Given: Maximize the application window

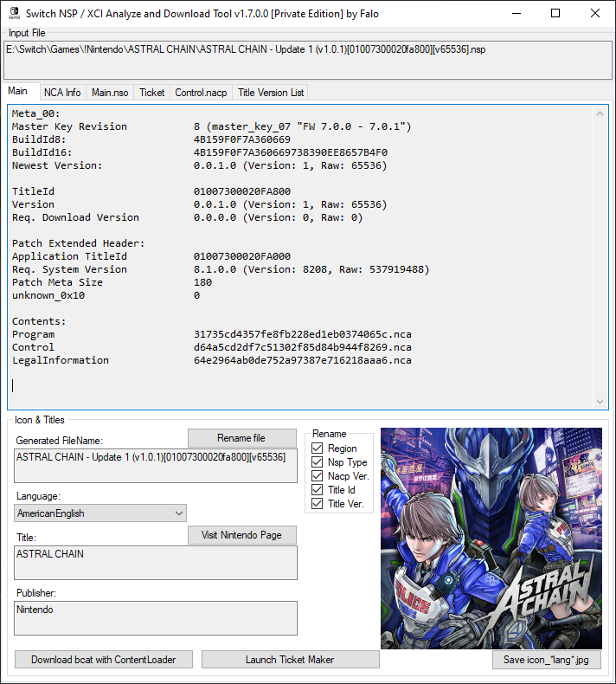Looking at the screenshot, I should 555,13.
